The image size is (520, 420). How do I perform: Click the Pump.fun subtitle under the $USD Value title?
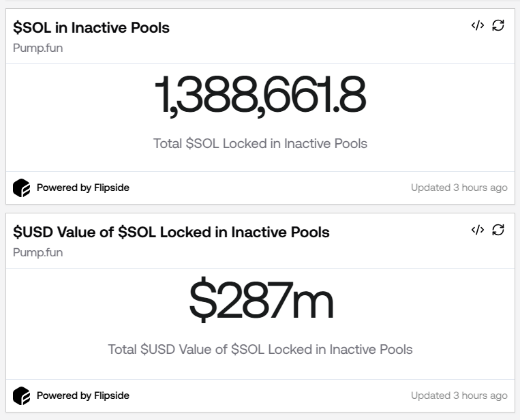tap(38, 252)
